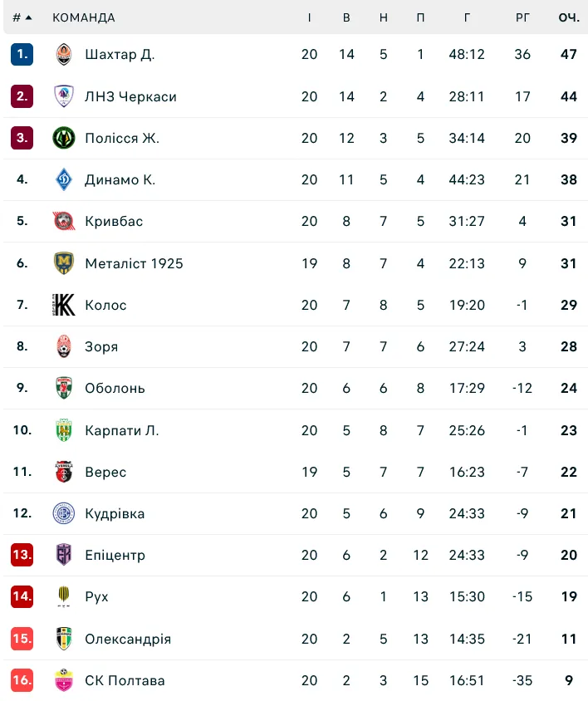Screen dimensions: 588x701
Task: Click the Kryvbas club logo
Action: click(64, 221)
